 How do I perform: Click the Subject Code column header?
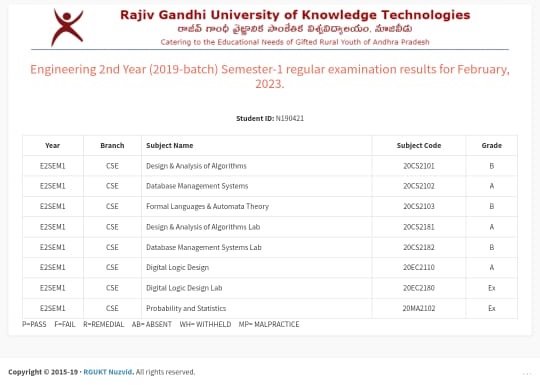419,145
